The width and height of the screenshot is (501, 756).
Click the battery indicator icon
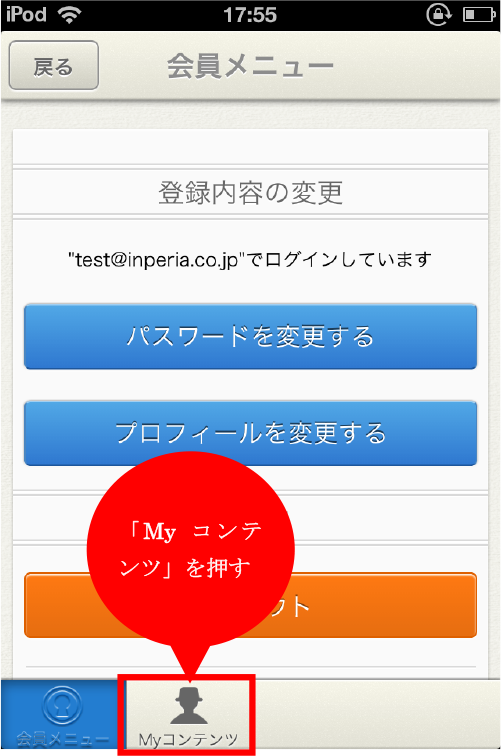pos(479,15)
